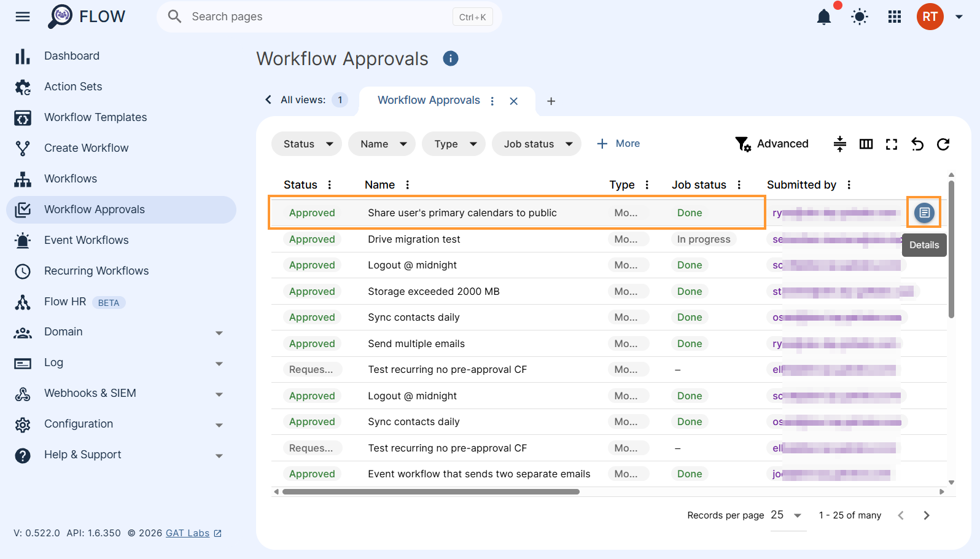The height and width of the screenshot is (559, 980).
Task: Open the GAT Labs link
Action: click(193, 533)
